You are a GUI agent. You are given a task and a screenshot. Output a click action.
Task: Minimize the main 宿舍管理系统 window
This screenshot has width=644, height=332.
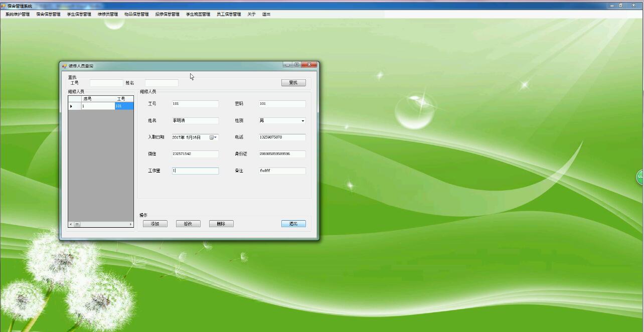point(612,6)
